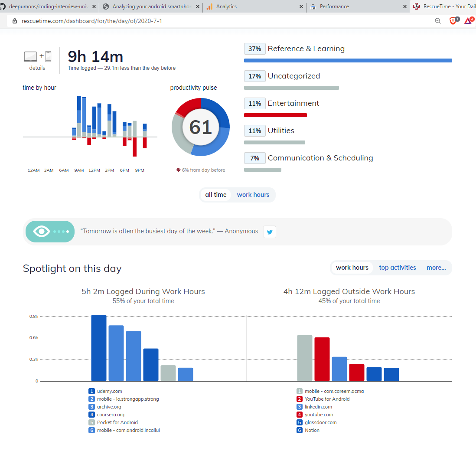
Task: Close the deepumons GitHub tab
Action: click(x=94, y=7)
